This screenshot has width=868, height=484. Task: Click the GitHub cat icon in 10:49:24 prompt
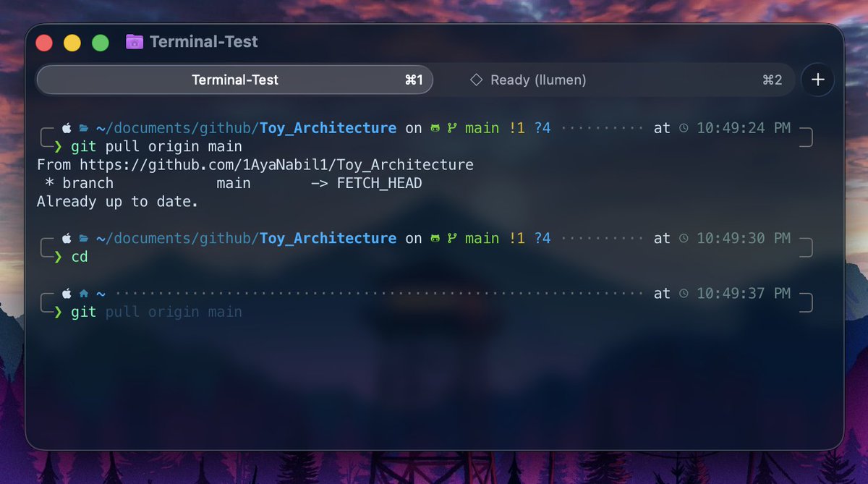pyautogui.click(x=435, y=128)
